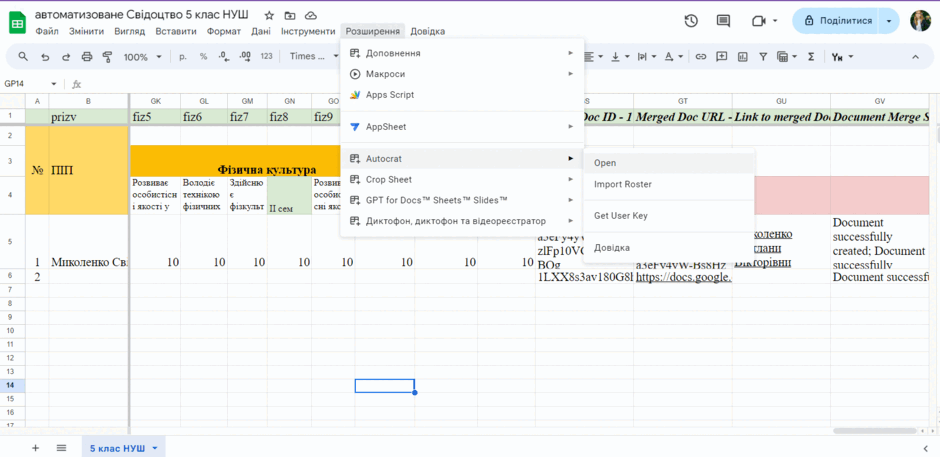This screenshot has height=457, width=940.
Task: Open the Вставити menu
Action: point(176,31)
